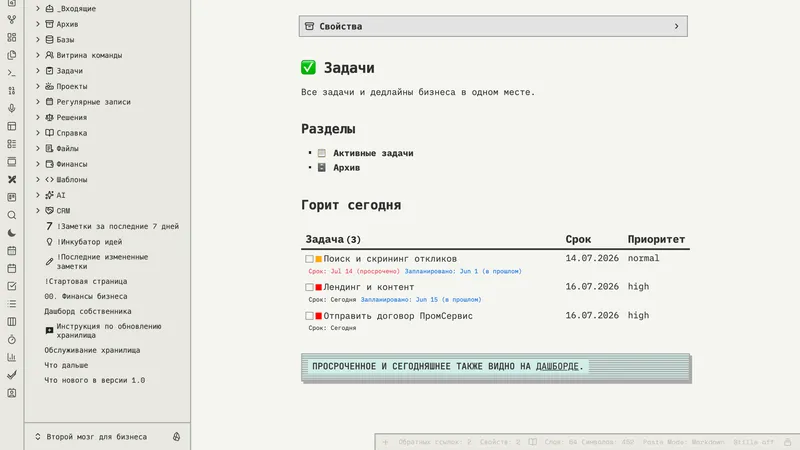800x450 pixels.
Task: Open the stopwatch timer ribbon icon
Action: point(12,340)
